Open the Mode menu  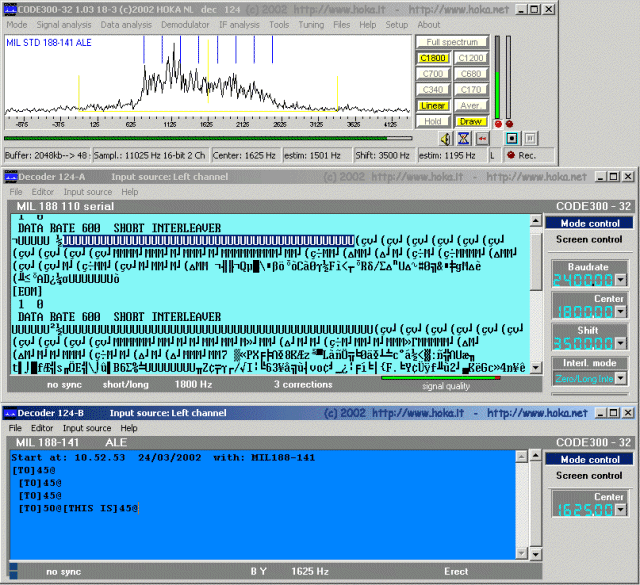pyautogui.click(x=16, y=25)
